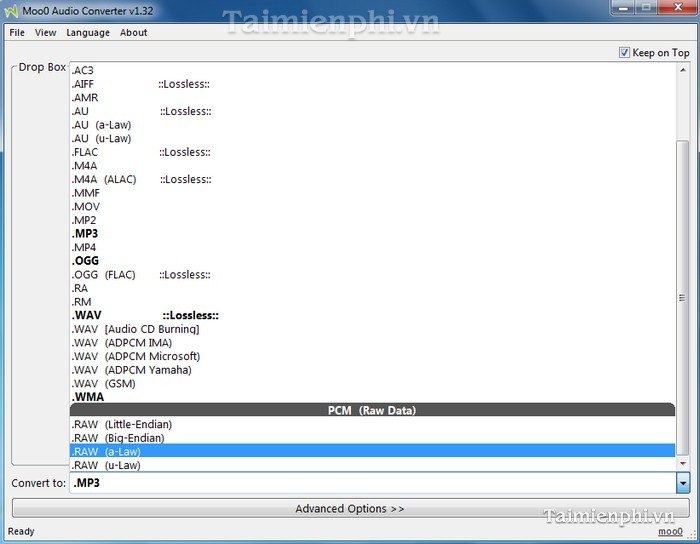700x544 pixels.
Task: Open the About menu
Action: point(133,32)
